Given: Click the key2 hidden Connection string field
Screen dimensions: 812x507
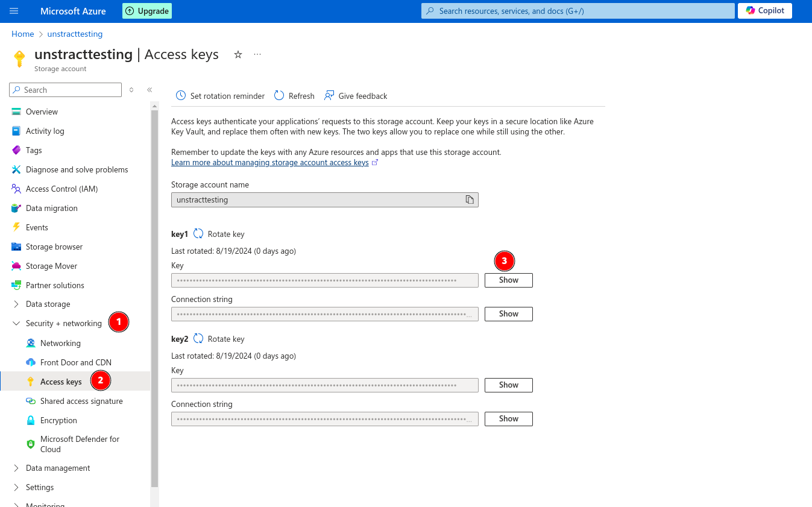Looking at the screenshot, I should click(x=325, y=419).
